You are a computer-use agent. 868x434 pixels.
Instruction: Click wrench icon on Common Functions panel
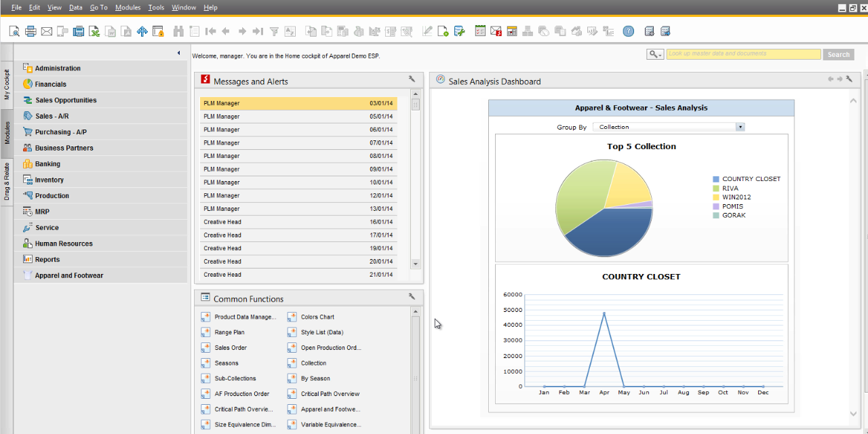click(412, 296)
